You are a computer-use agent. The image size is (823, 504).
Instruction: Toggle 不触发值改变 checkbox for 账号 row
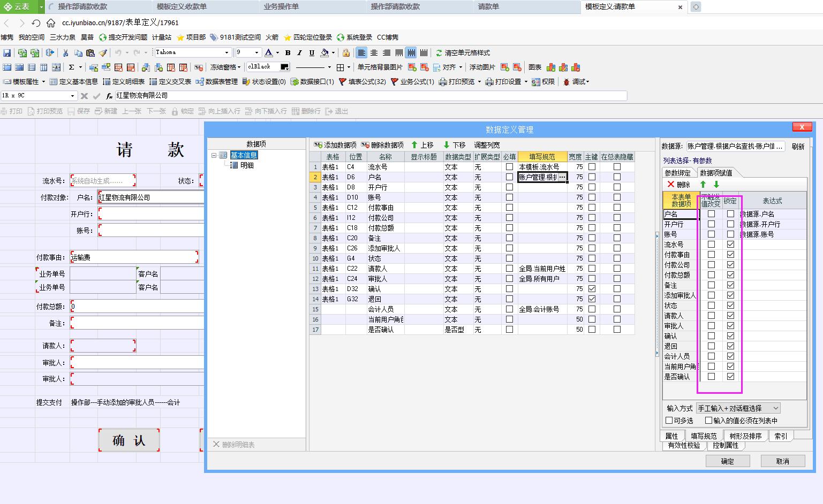[711, 234]
